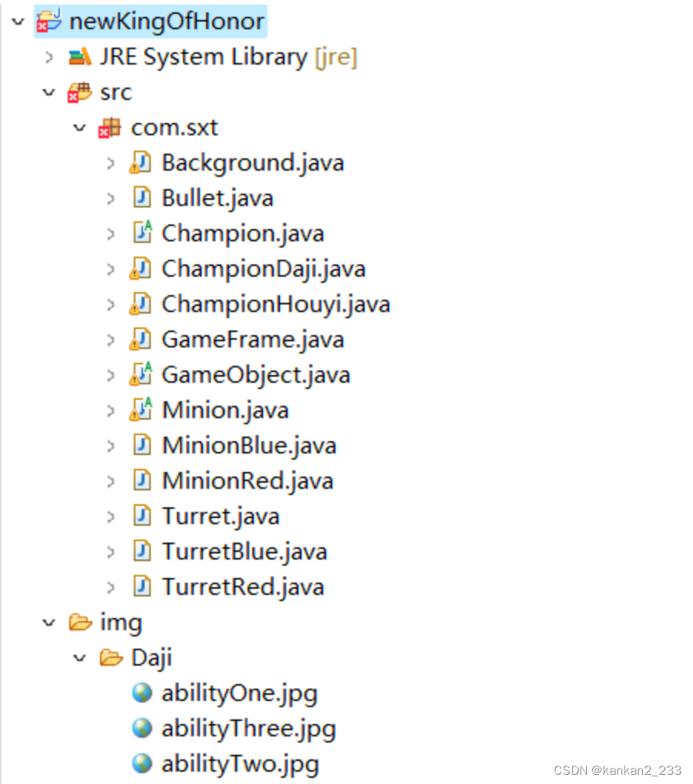Click the Champion.java abstract class icon
Screen dimensions: 693x784
pos(142,232)
